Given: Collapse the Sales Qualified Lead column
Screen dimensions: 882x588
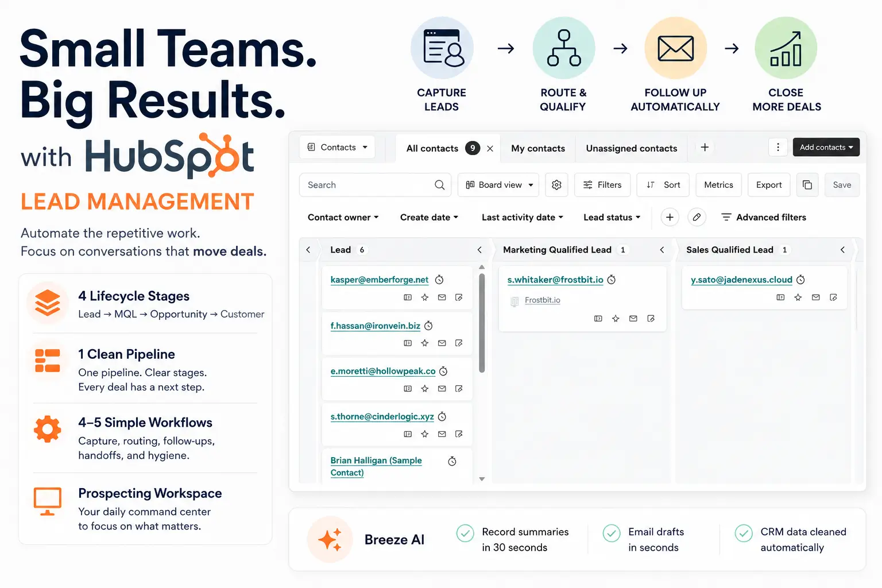Looking at the screenshot, I should pos(842,250).
